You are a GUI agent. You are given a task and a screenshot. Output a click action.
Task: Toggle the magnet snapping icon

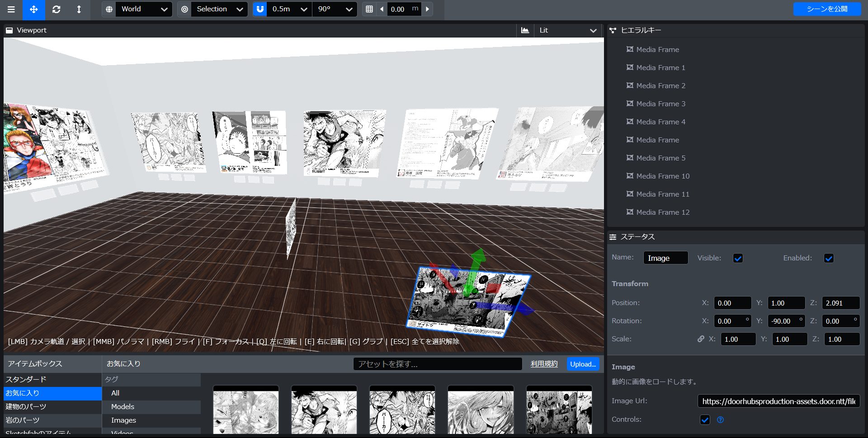(x=260, y=9)
